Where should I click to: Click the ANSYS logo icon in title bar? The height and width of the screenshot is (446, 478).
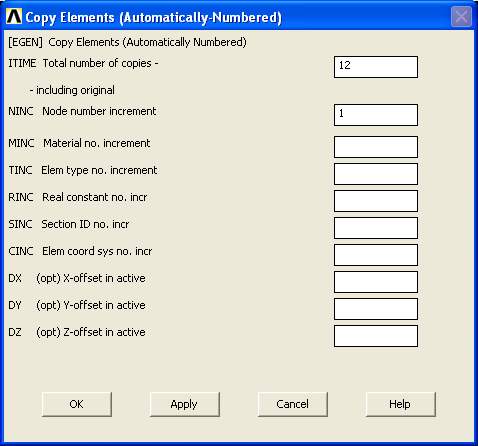pyautogui.click(x=14, y=16)
